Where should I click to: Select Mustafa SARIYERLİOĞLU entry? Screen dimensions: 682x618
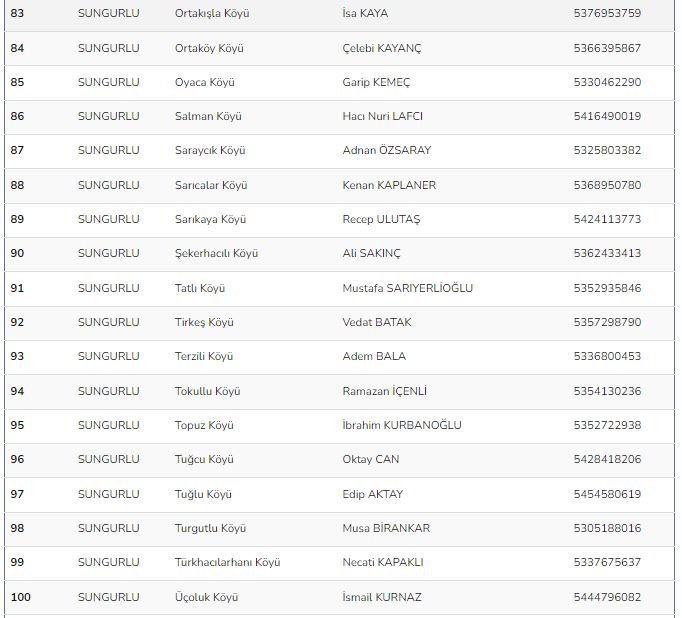coord(407,288)
